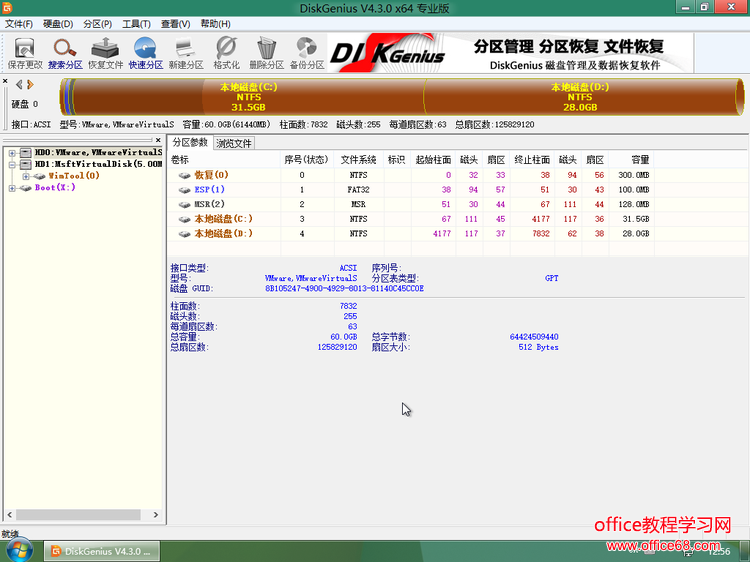The width and height of the screenshot is (750, 562).
Task: Click the Save Changes (保存更改) toolbar icon
Action: (24, 53)
